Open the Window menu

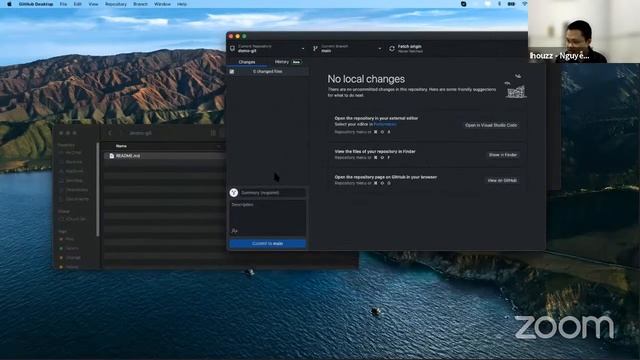pos(162,4)
